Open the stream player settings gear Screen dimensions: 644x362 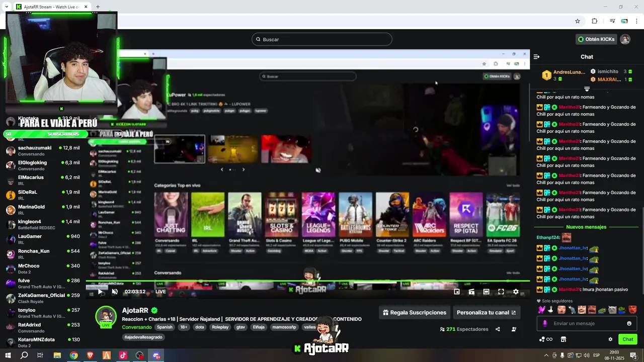coord(516,292)
